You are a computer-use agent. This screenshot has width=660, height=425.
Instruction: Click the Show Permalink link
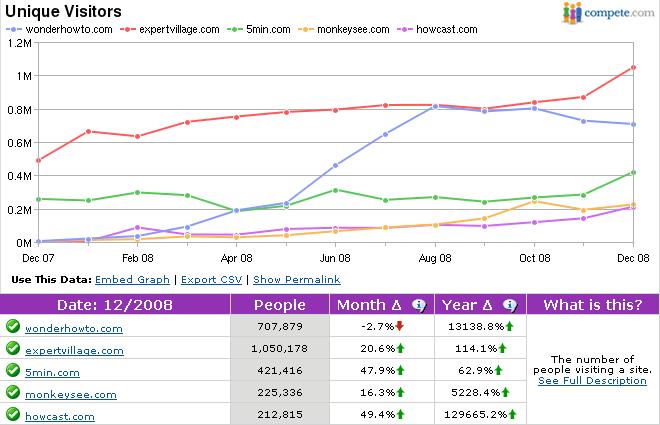coord(297,279)
